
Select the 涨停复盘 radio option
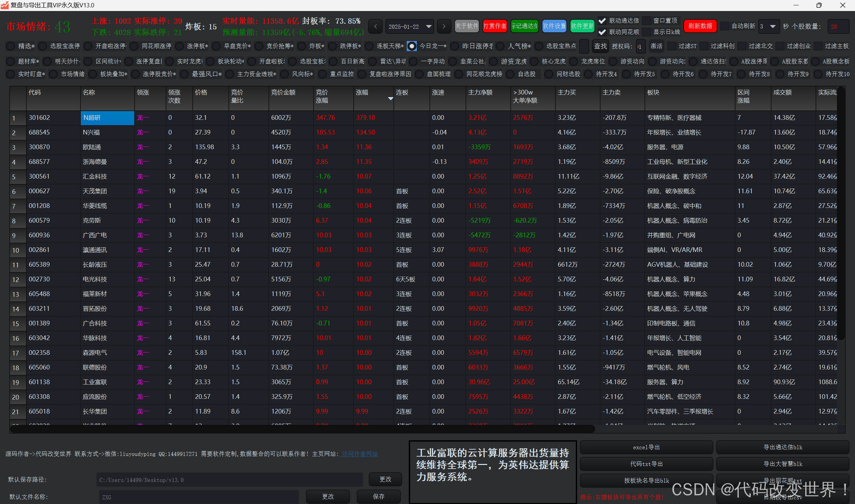129,61
